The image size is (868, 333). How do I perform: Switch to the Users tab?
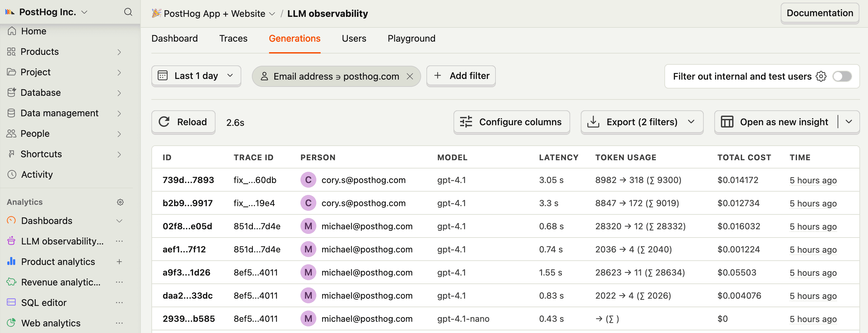[x=354, y=38]
